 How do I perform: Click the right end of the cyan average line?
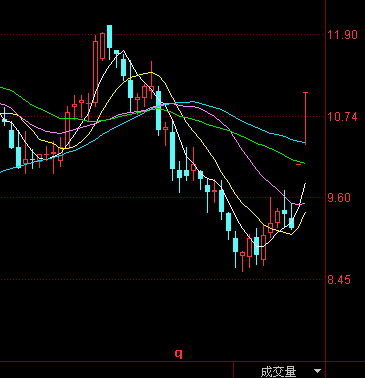coord(304,143)
